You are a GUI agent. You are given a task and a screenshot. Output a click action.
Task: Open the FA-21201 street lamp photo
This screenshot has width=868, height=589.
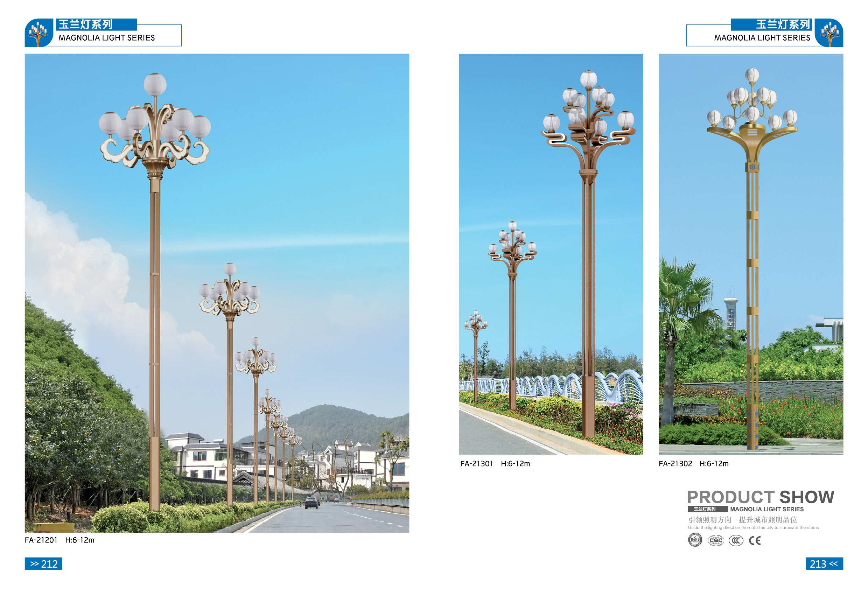click(x=217, y=293)
